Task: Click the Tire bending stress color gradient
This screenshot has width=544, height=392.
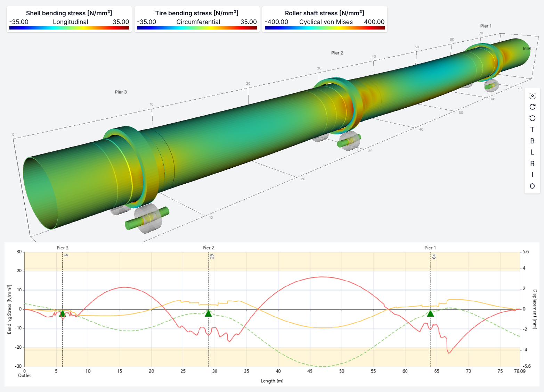Action: pos(197,28)
